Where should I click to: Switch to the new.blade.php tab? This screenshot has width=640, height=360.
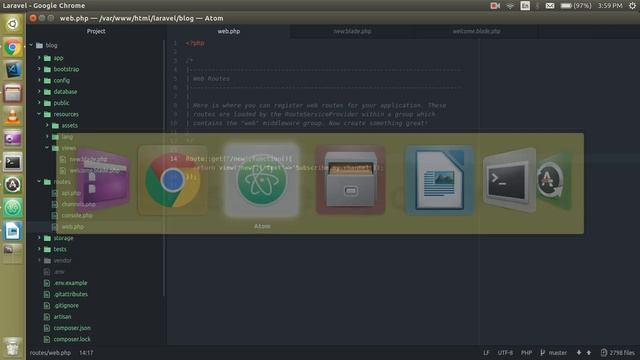(x=352, y=31)
